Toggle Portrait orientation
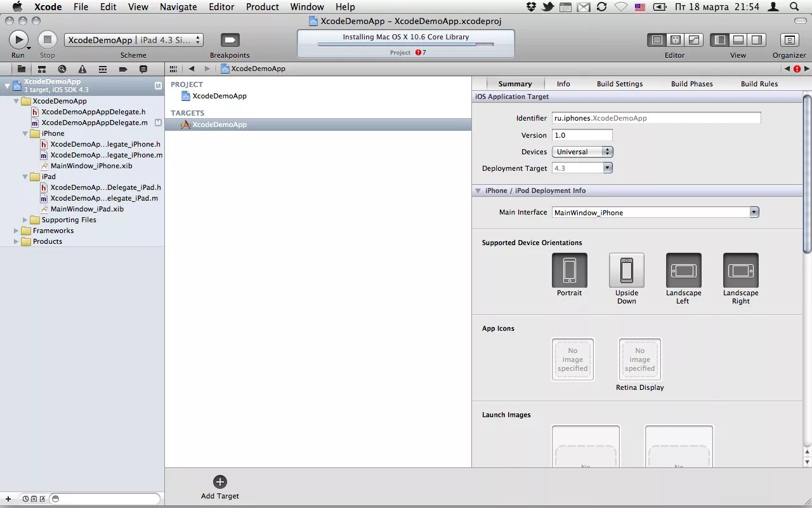This screenshot has width=812, height=508. [x=570, y=271]
